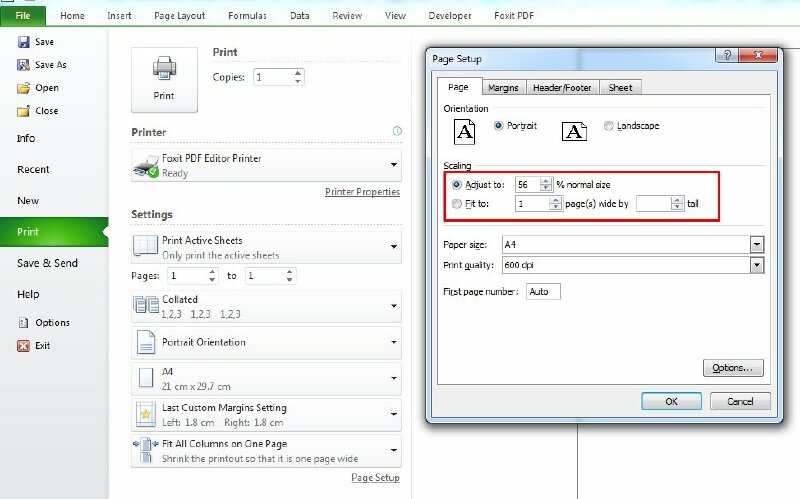The image size is (800, 499).
Task: Switch to the Margins tab
Action: (x=503, y=88)
